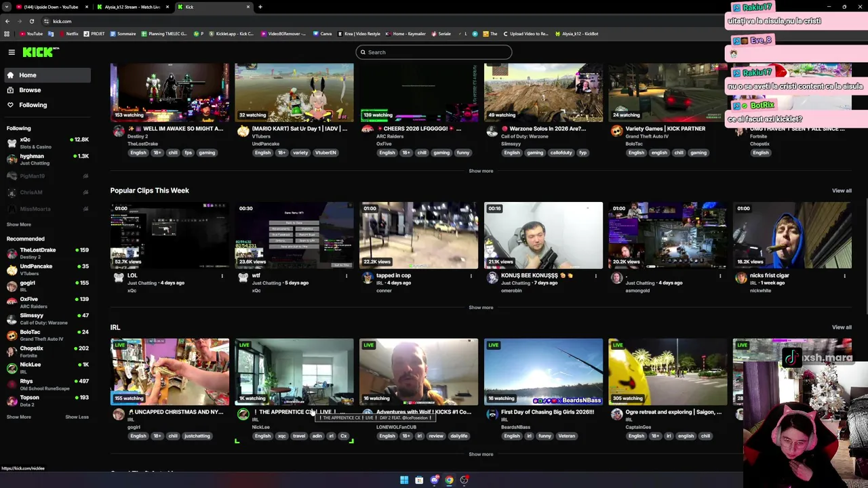
Task: Expand Show More under Recommended list
Action: coord(19,417)
